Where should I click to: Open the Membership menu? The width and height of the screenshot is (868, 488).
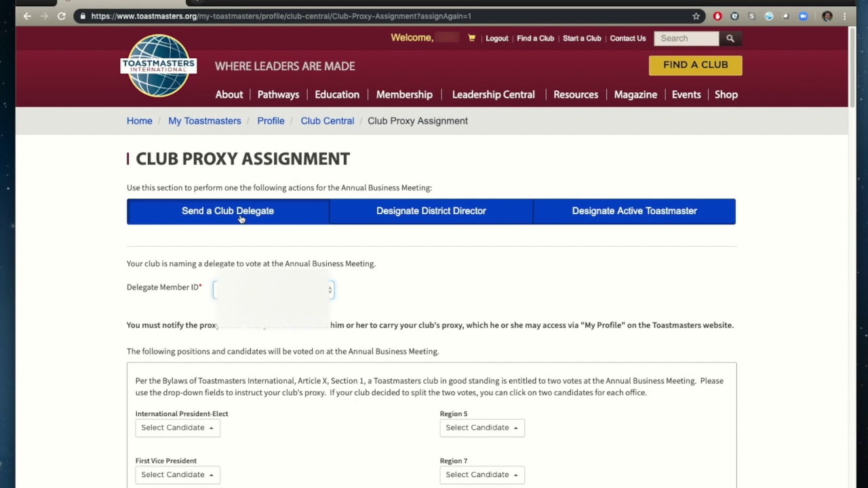pos(404,95)
